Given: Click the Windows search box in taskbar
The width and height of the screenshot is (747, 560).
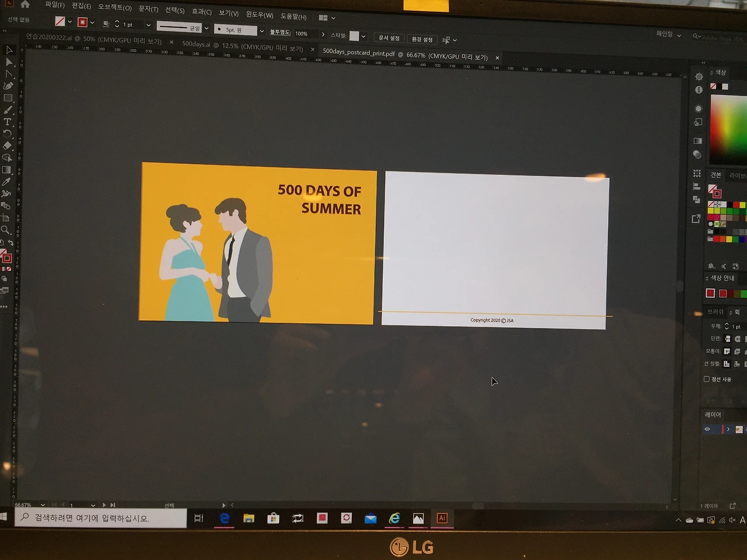Looking at the screenshot, I should point(100,517).
